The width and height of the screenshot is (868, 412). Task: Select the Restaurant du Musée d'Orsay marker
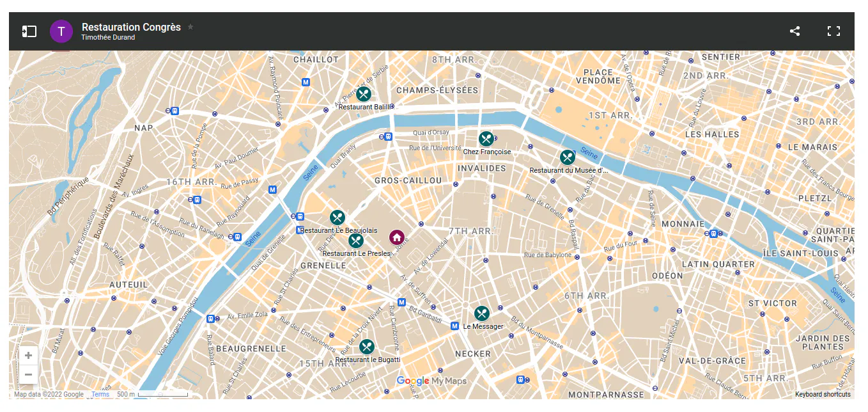[568, 157]
